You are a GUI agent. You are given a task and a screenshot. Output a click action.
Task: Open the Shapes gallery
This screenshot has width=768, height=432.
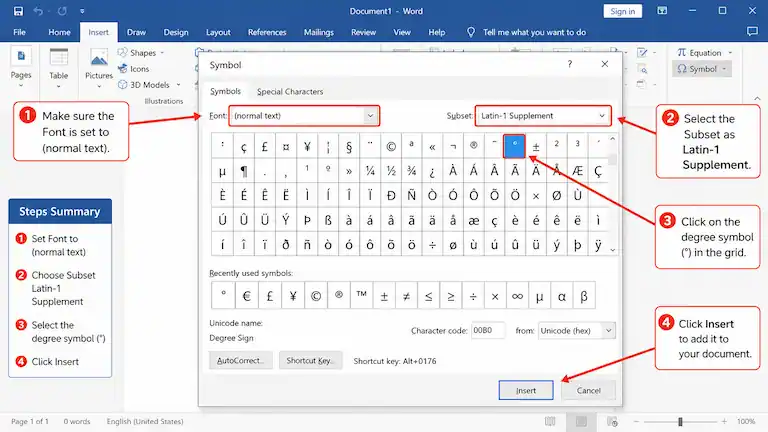click(x=141, y=53)
